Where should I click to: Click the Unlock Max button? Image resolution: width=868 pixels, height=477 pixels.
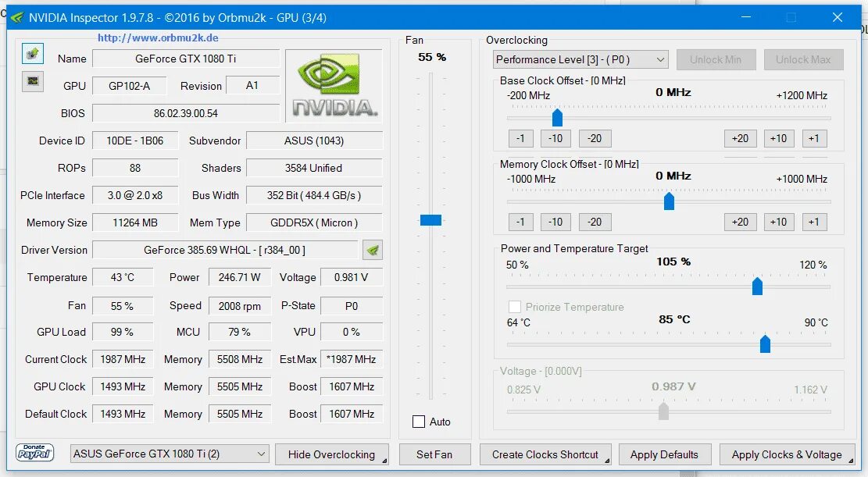tap(803, 60)
